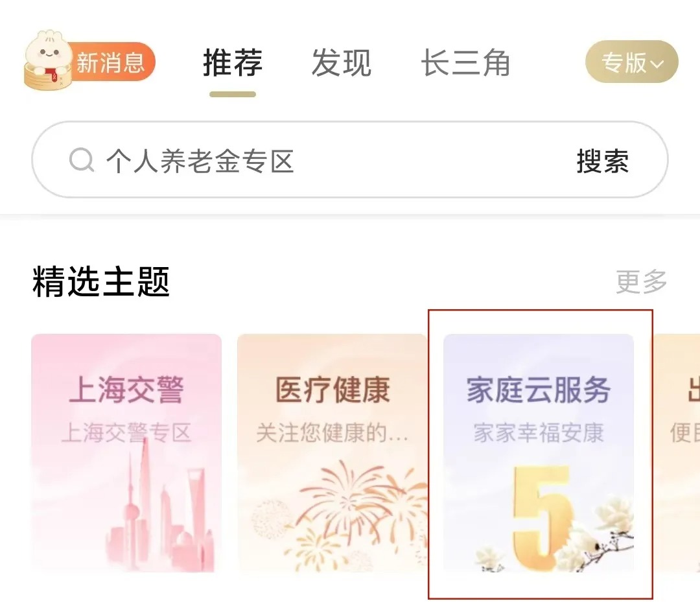Image resolution: width=700 pixels, height=610 pixels.
Task: Switch to the 发现 tab
Action: pos(342,62)
